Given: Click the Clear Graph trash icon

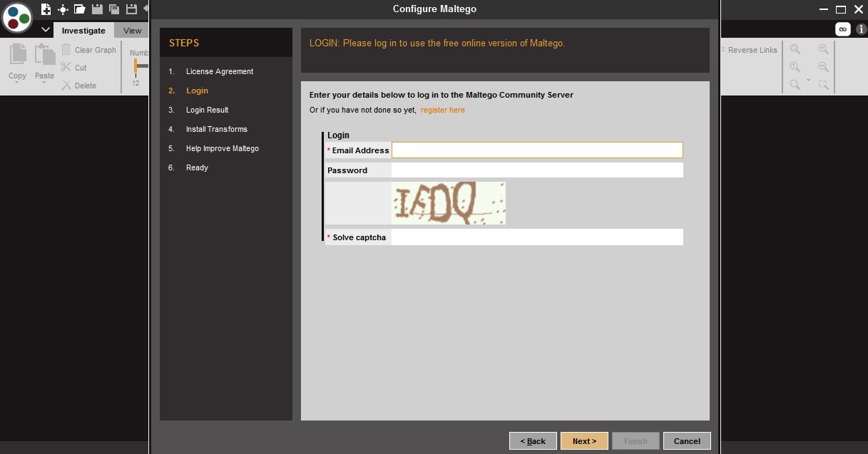Looking at the screenshot, I should coord(66,50).
